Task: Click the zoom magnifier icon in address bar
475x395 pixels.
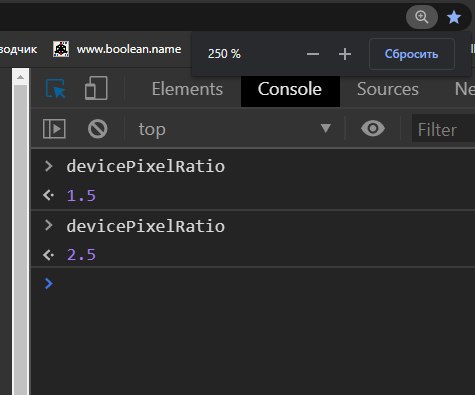Action: (x=422, y=17)
